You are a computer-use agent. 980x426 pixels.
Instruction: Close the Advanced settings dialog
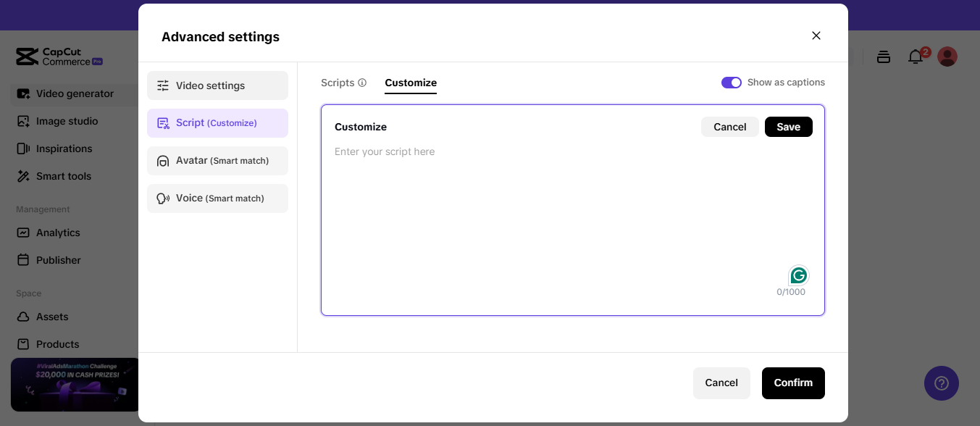(816, 35)
